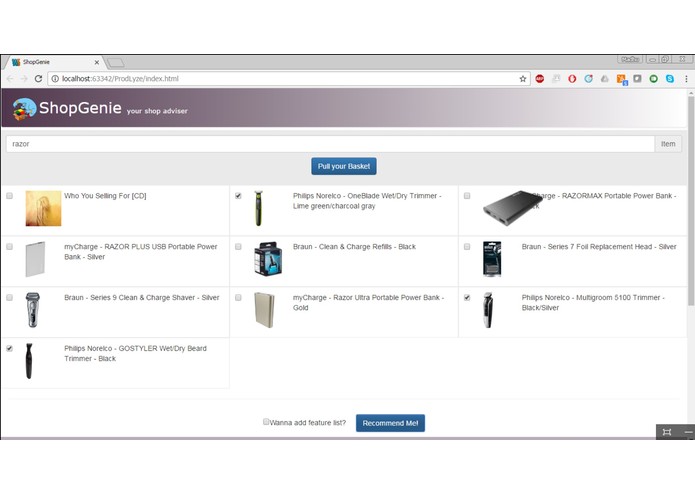
Task: Click 'Braun - Series 7 Foil Replacement Head' text
Action: [x=599, y=247]
